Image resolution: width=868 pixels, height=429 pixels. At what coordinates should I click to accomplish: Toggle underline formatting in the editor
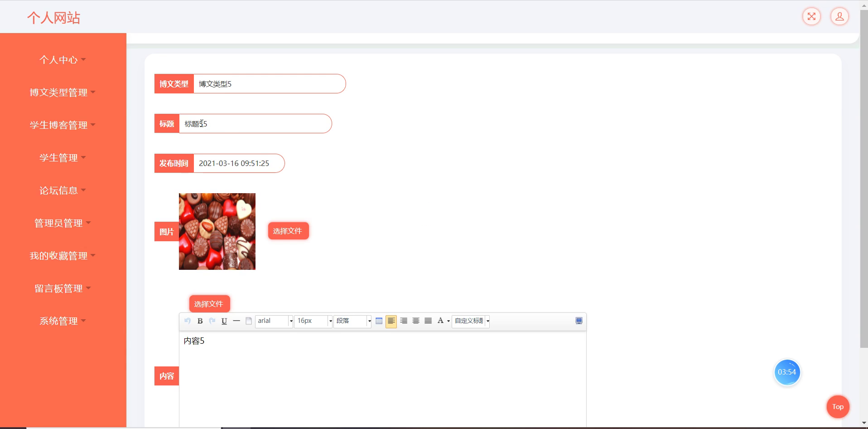coord(224,321)
